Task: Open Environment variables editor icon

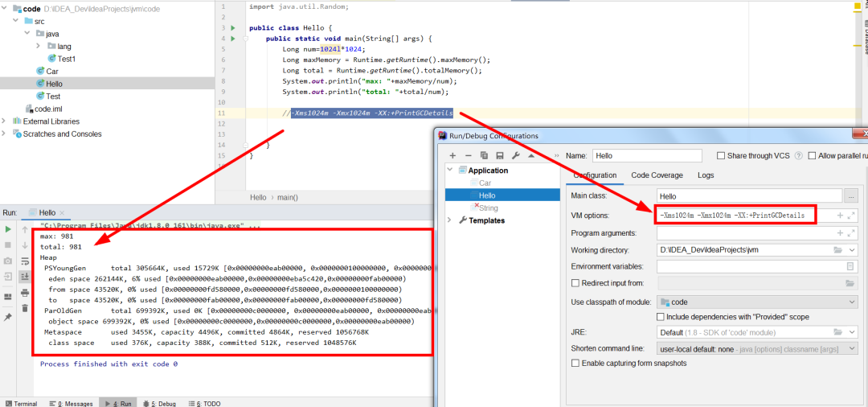Action: 850,266
